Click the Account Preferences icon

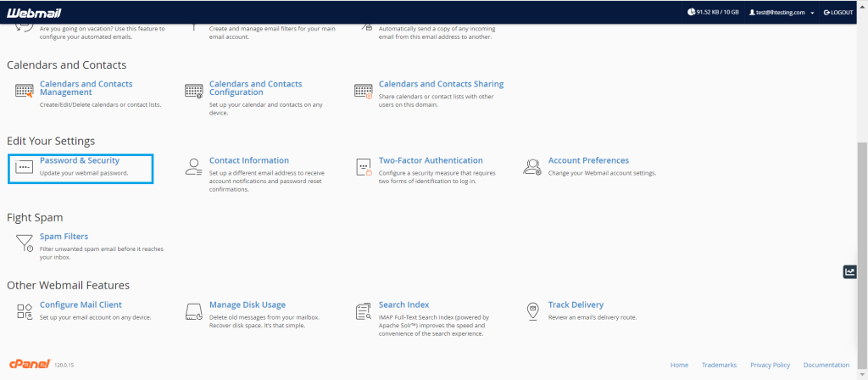pyautogui.click(x=532, y=167)
